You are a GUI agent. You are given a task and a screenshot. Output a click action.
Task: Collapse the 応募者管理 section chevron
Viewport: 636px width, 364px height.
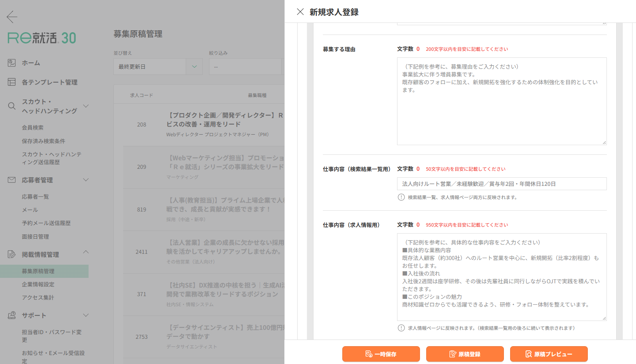pos(86,180)
